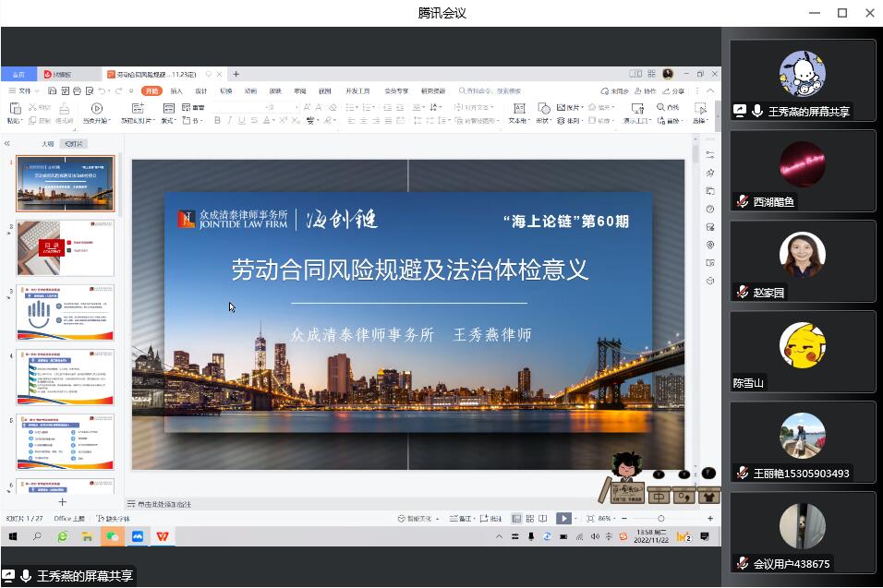Click the Select cursor icon
The image size is (883, 588).
(x=700, y=108)
